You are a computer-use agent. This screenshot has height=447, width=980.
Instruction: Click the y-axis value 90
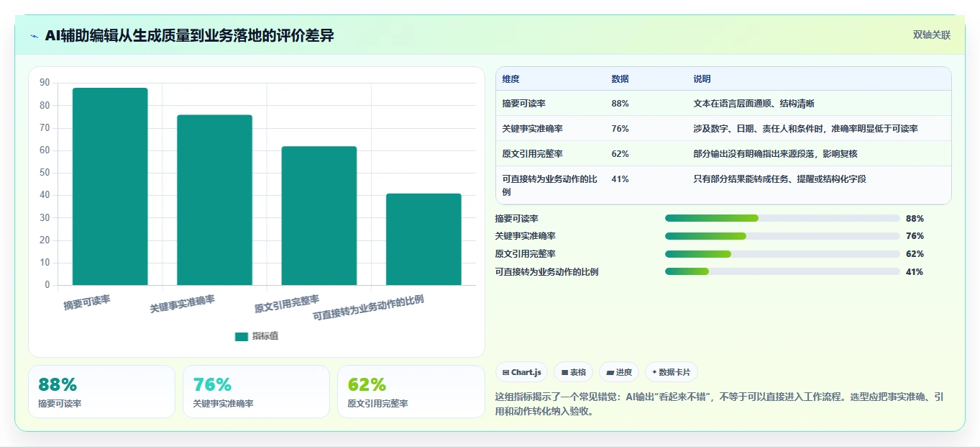[x=45, y=83]
